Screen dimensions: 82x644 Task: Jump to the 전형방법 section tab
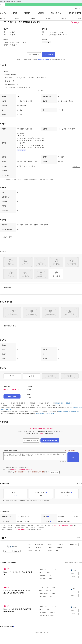tap(63, 19)
